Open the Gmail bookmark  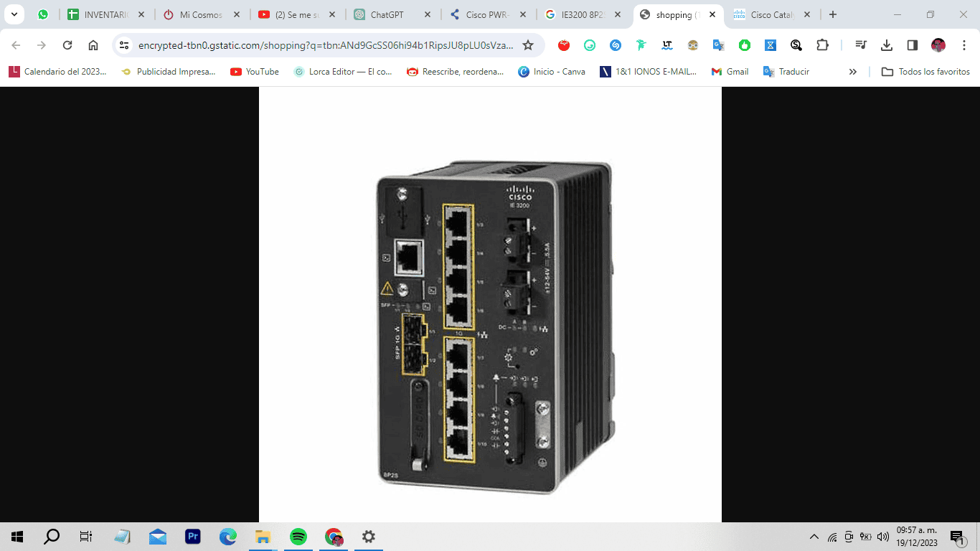coord(730,72)
